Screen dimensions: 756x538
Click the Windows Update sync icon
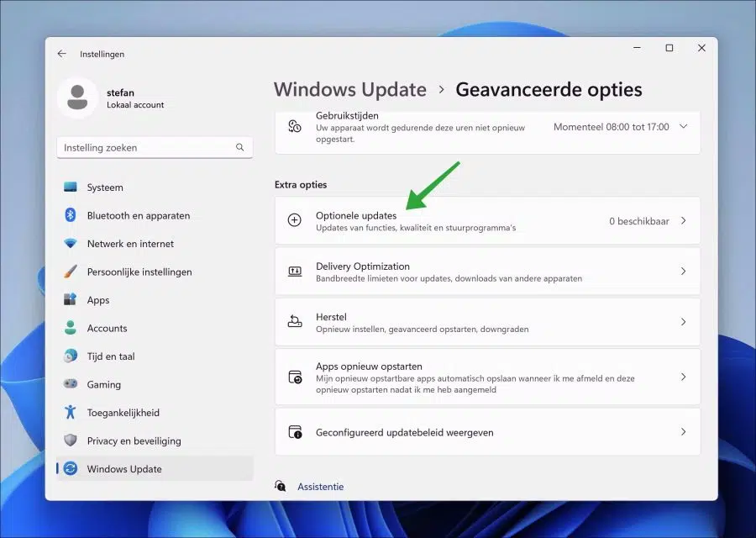[71, 468]
